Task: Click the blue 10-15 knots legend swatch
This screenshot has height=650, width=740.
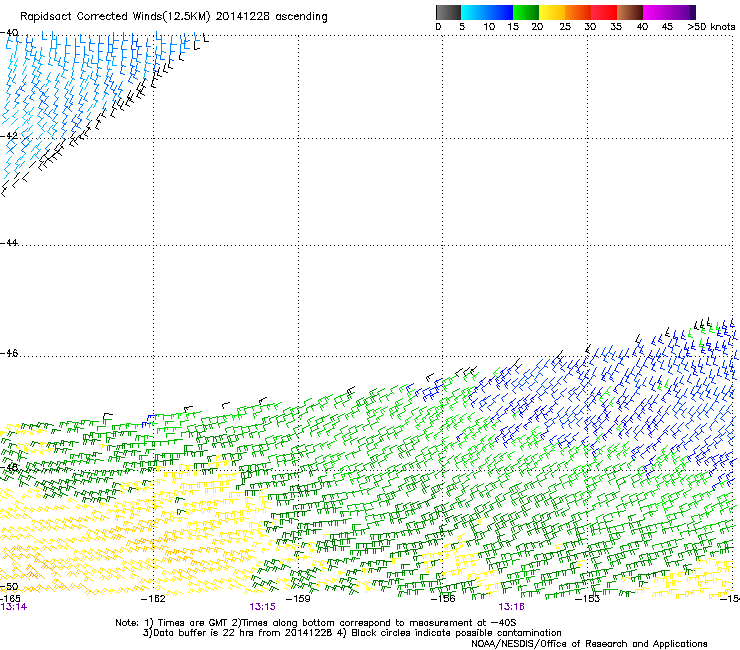Action: (x=500, y=12)
